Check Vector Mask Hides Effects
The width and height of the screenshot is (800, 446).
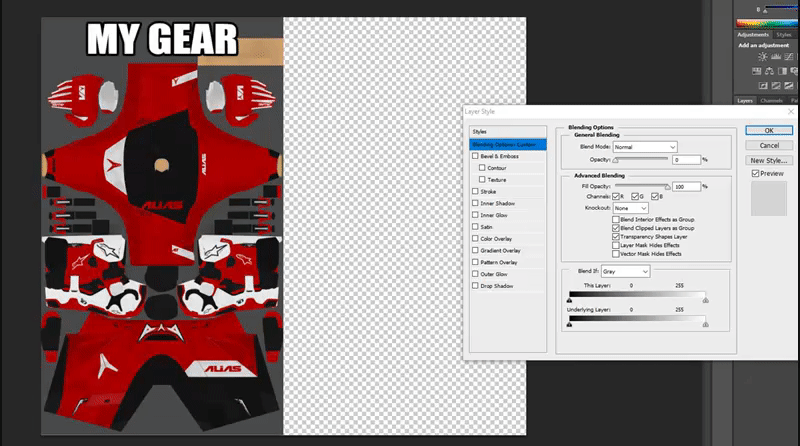[616, 254]
